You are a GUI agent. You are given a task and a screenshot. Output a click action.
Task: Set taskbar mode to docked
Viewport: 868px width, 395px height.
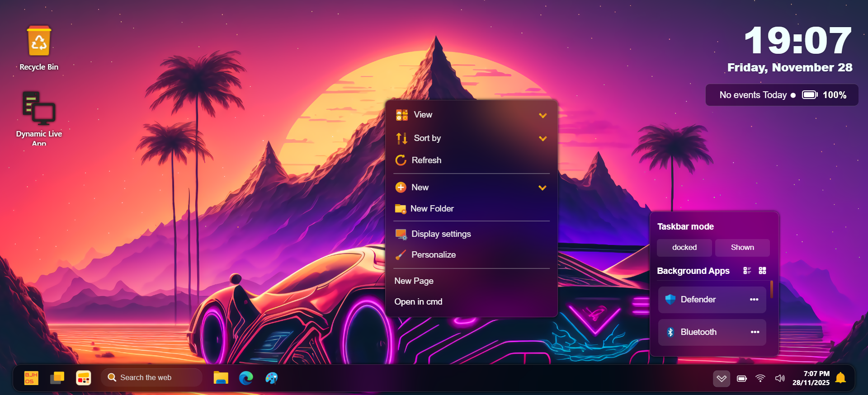coord(684,248)
